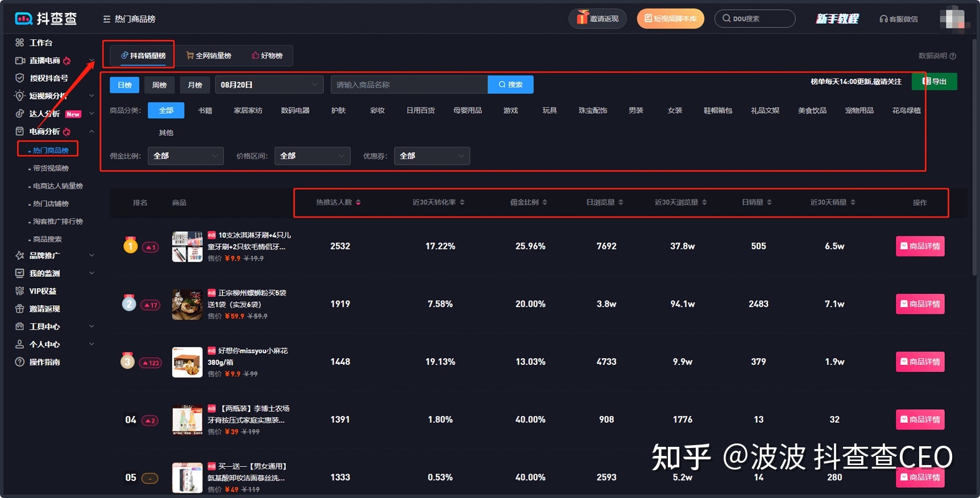Open 新手教程 link in header
This screenshot has width=980, height=498.
837,19
